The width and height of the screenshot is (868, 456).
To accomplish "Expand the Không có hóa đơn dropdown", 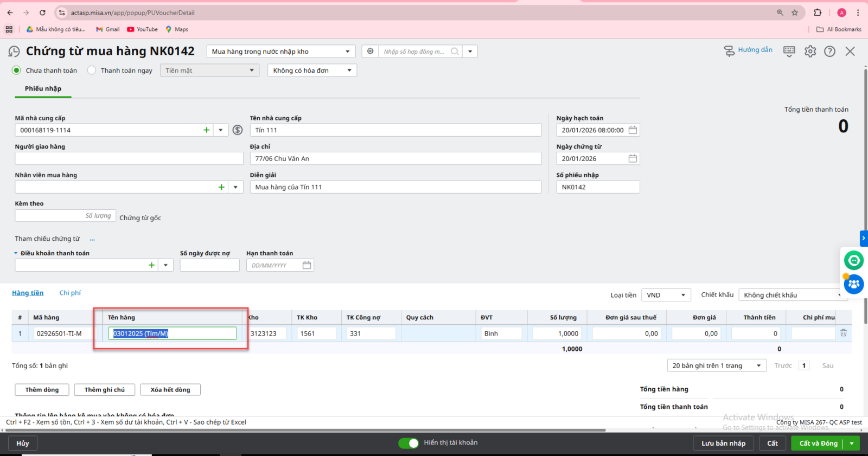I will coord(312,70).
